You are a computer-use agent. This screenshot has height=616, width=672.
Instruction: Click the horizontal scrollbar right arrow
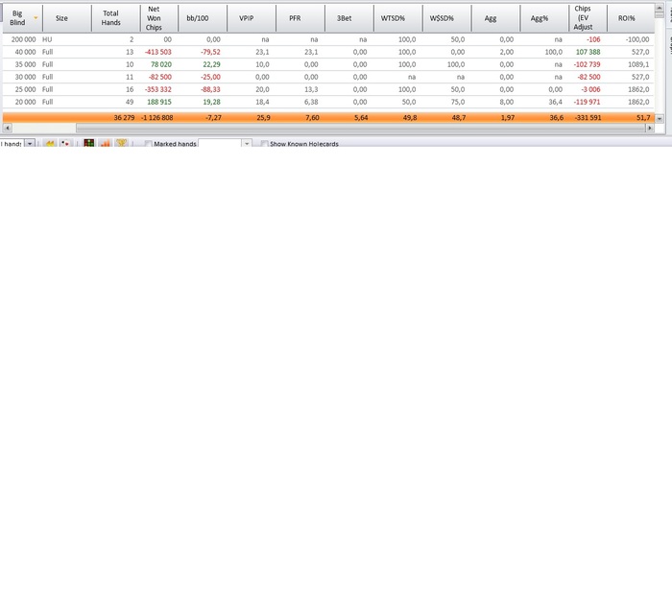click(x=650, y=128)
